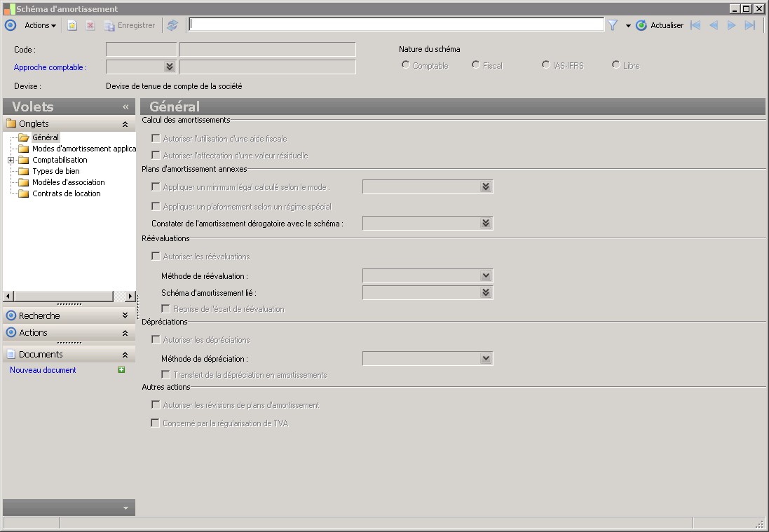Collapse the Volets side panel

point(125,107)
